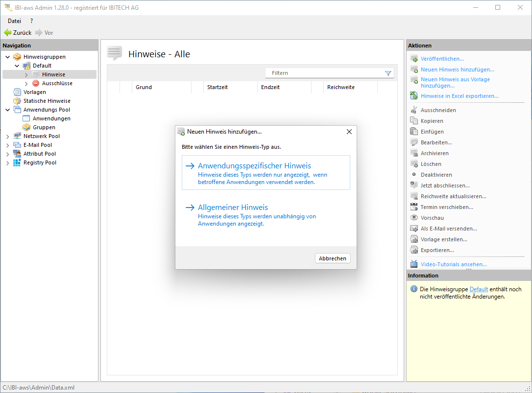Collapse the Hinweisgruppen tree node
The width and height of the screenshot is (532, 393).
point(8,57)
